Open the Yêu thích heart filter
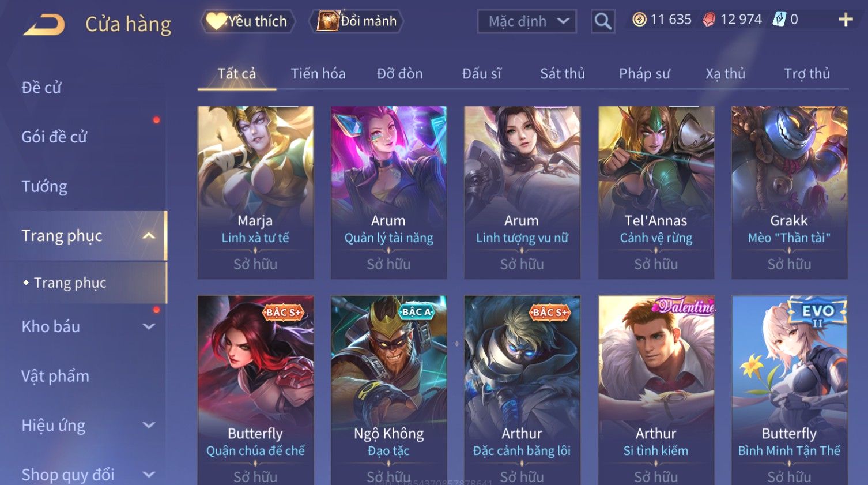Viewport: 868px width, 485px height. point(248,21)
